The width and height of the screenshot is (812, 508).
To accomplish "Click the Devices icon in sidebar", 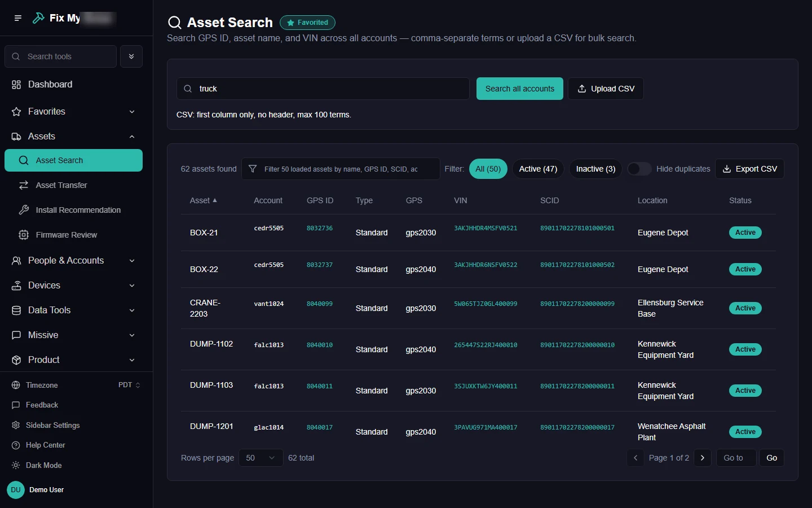I will [16, 286].
